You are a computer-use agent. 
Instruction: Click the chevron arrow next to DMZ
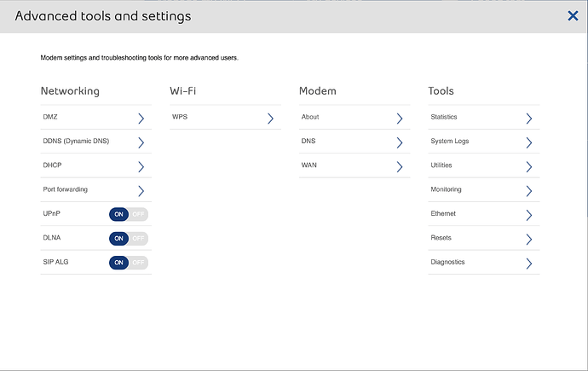click(141, 119)
